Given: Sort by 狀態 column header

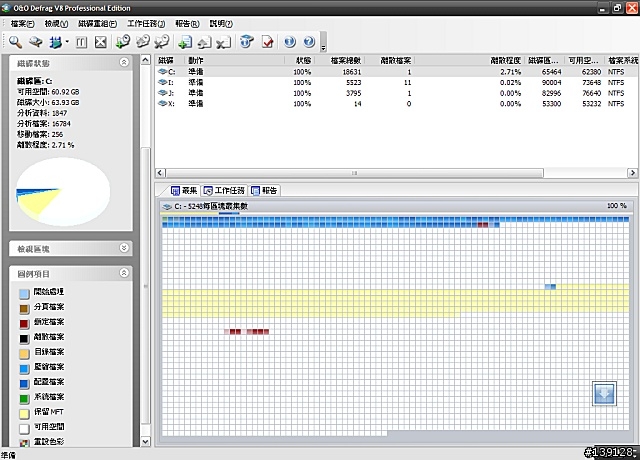Looking at the screenshot, I should (x=300, y=60).
